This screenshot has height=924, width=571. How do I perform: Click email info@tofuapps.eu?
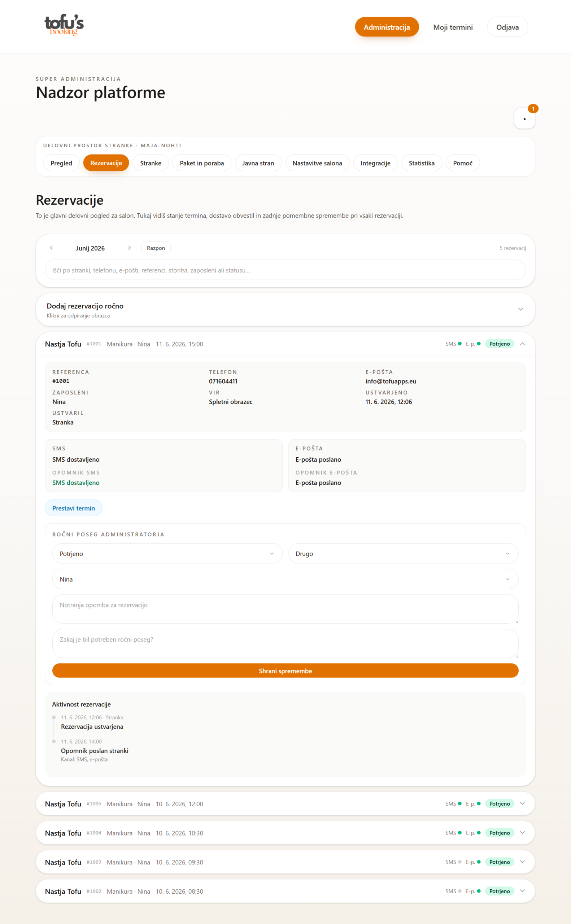tap(391, 381)
